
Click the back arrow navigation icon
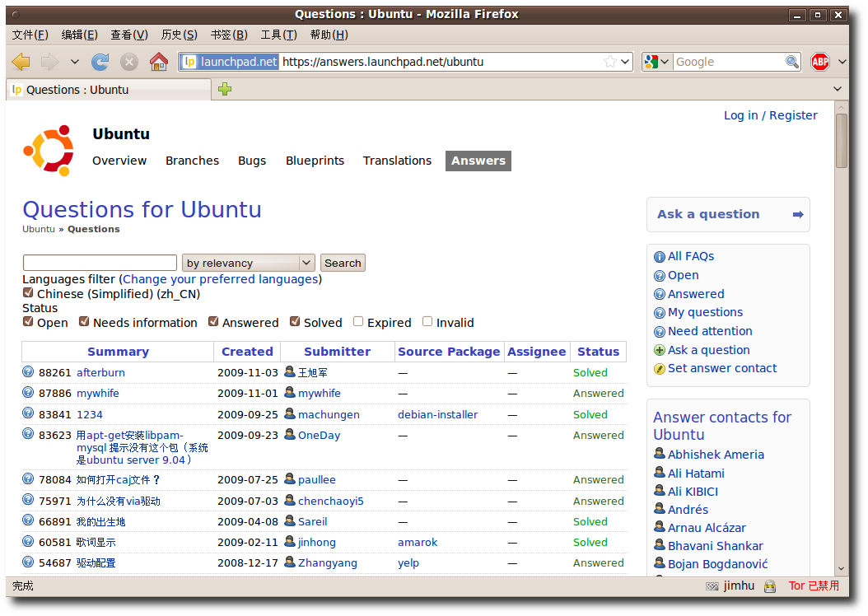pos(21,62)
